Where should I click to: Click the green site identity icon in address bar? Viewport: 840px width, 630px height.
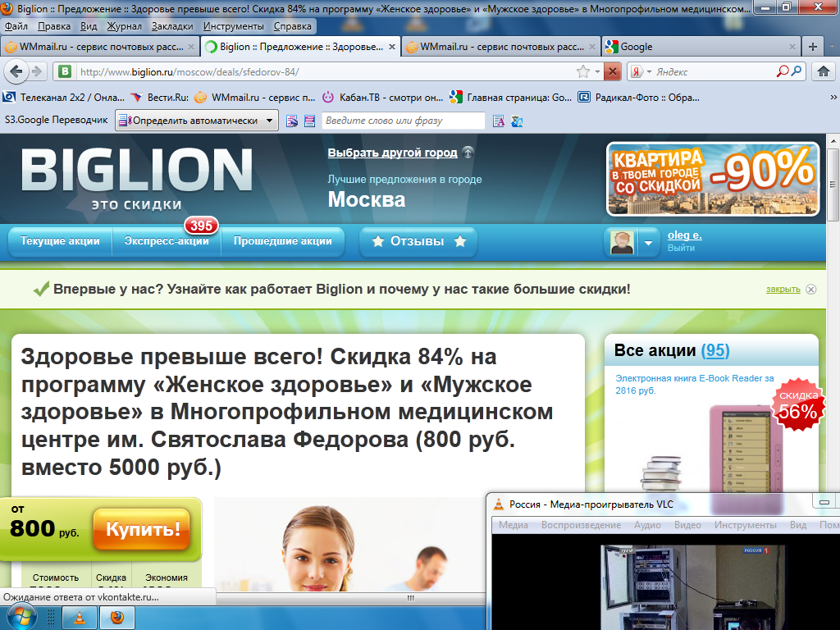65,71
